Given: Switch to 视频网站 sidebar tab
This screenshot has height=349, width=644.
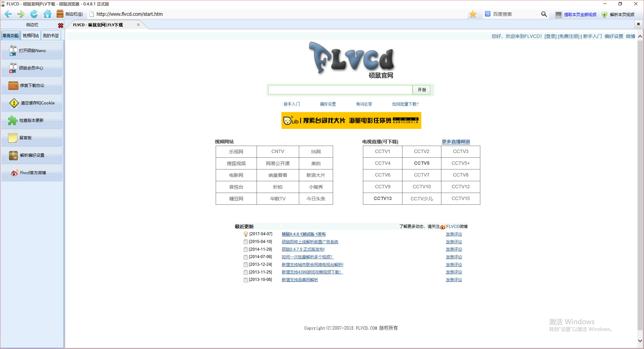Looking at the screenshot, I should pyautogui.click(x=31, y=36).
